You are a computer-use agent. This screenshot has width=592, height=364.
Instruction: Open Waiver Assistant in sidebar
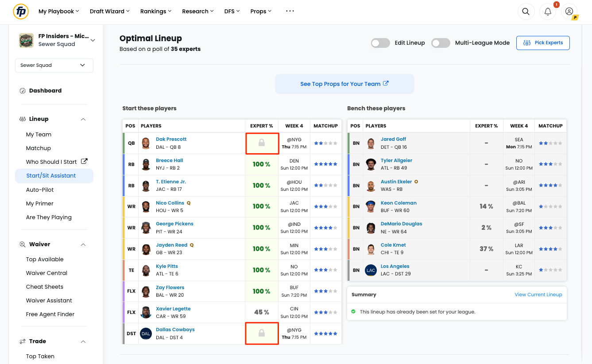(x=49, y=301)
